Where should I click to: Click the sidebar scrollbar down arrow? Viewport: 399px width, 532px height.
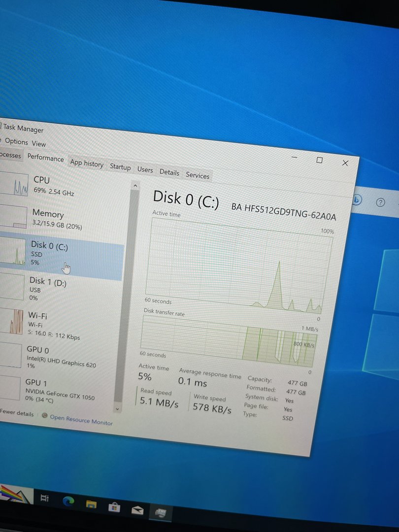click(x=117, y=408)
